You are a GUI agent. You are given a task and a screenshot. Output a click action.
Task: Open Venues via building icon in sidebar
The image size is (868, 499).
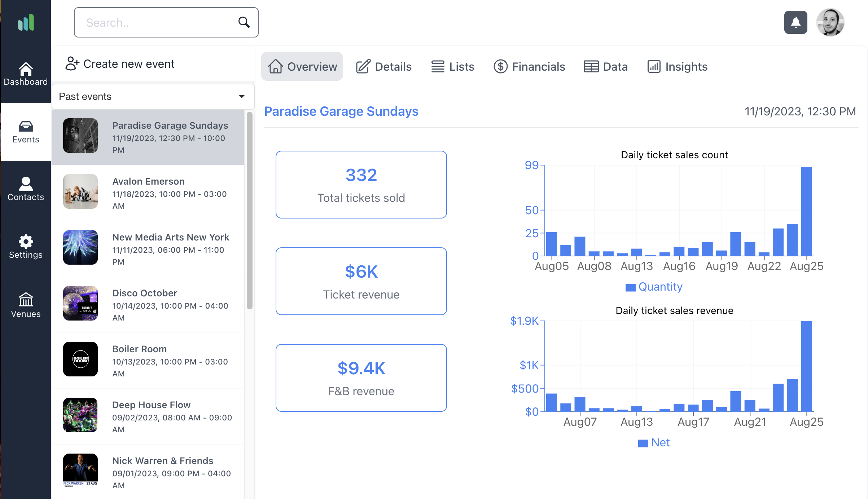[26, 299]
